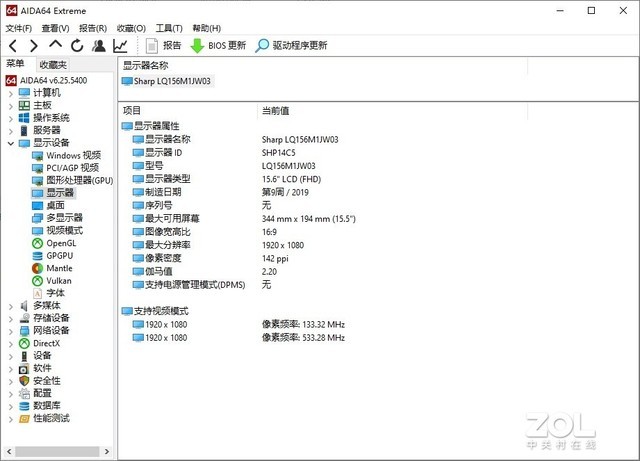Viewport: 640px width, 461px height.
Task: Open the 工具(T) menu
Action: (x=169, y=28)
